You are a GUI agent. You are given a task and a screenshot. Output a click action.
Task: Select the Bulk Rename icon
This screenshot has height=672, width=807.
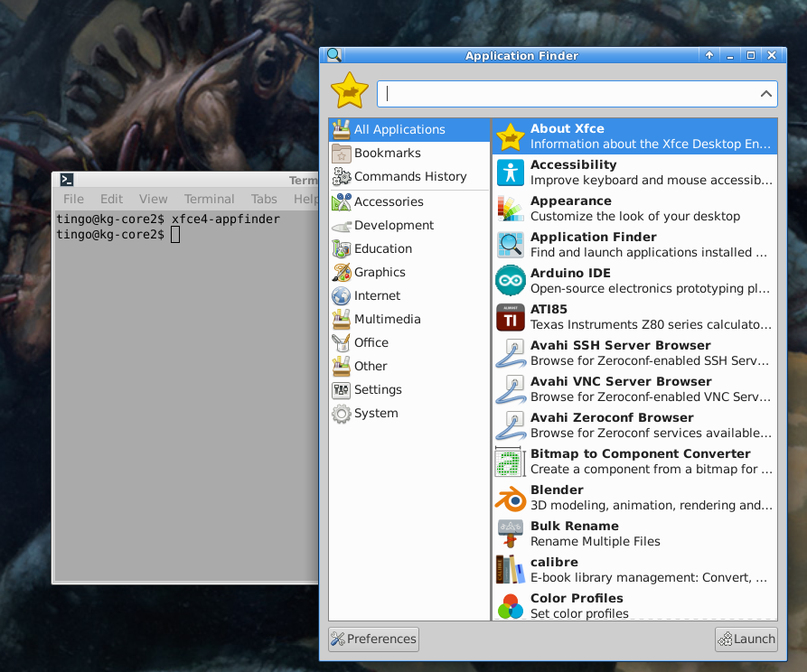(x=511, y=534)
